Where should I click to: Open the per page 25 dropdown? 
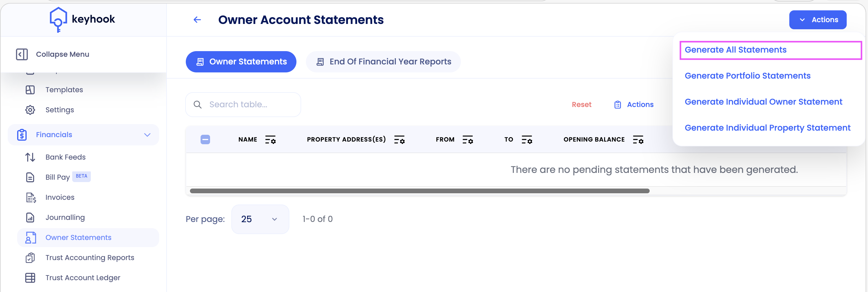[260, 219]
